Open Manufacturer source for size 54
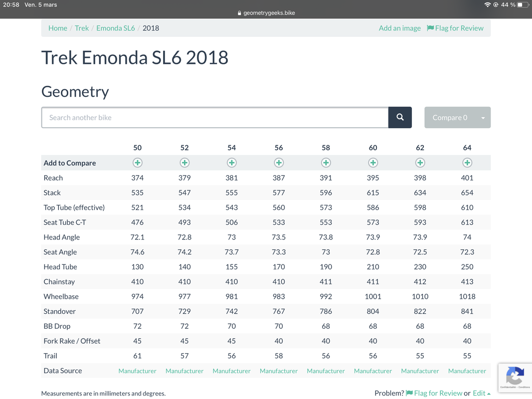 click(x=232, y=371)
